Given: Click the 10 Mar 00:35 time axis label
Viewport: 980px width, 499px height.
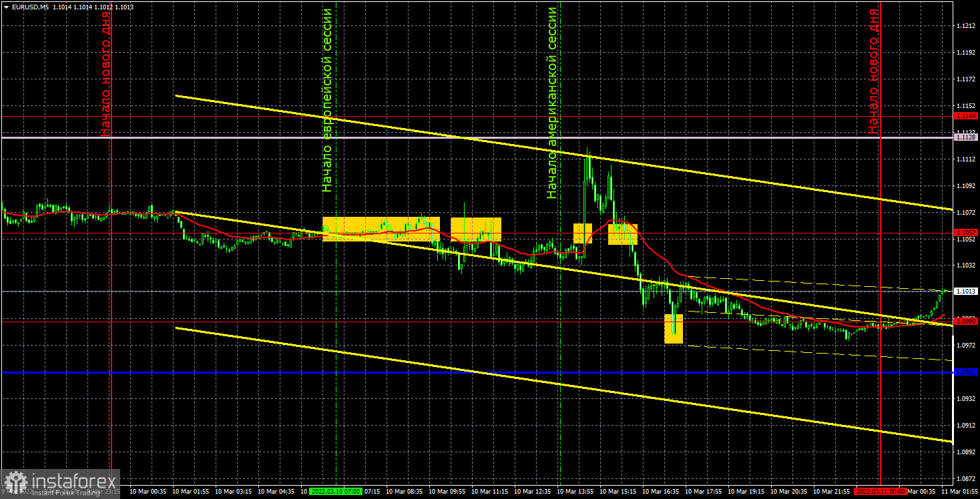Looking at the screenshot, I should click(x=148, y=491).
